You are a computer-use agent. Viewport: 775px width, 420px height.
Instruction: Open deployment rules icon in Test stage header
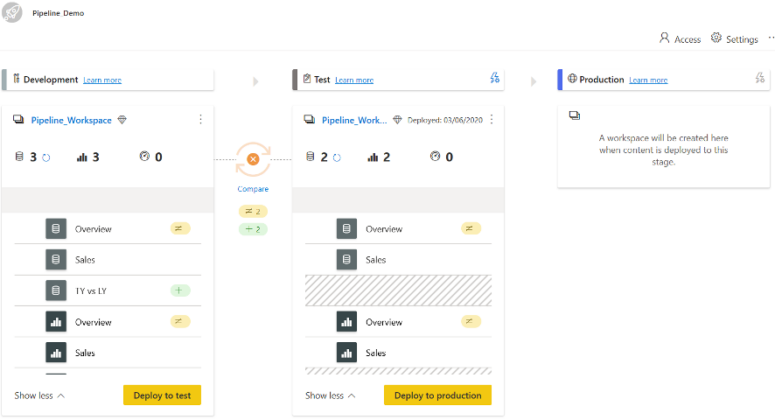[494, 79]
